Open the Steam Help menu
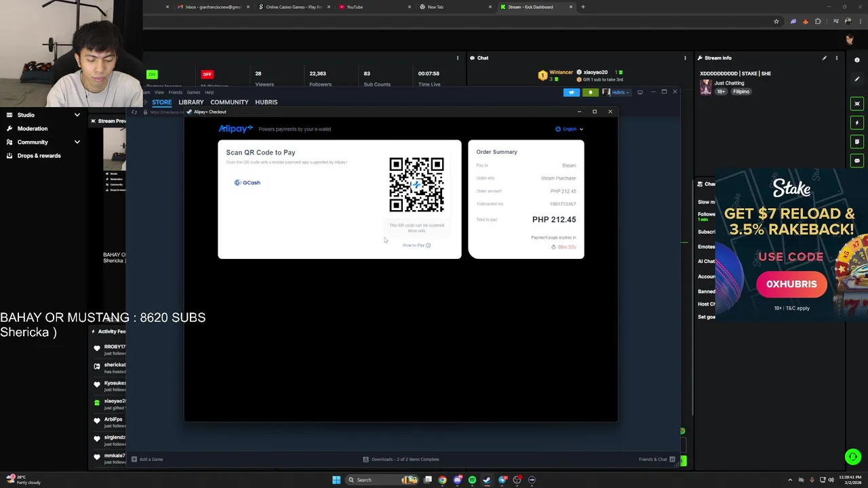The image size is (868, 488). click(x=210, y=92)
